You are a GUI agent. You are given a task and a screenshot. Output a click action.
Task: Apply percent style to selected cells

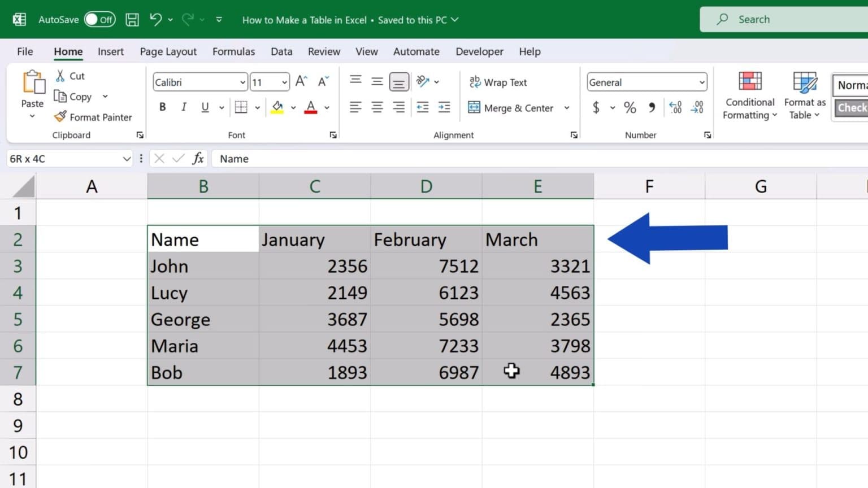[630, 107]
